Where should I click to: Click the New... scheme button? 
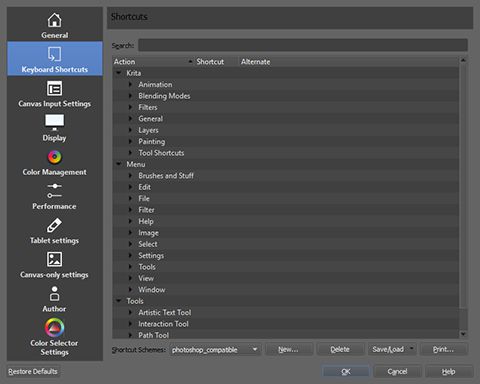pyautogui.click(x=289, y=349)
